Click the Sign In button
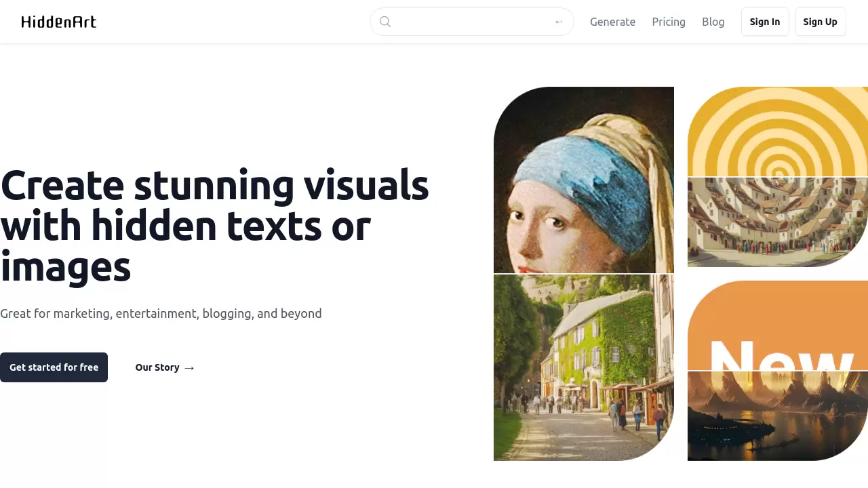Viewport: 868px width, 488px height. (765, 22)
